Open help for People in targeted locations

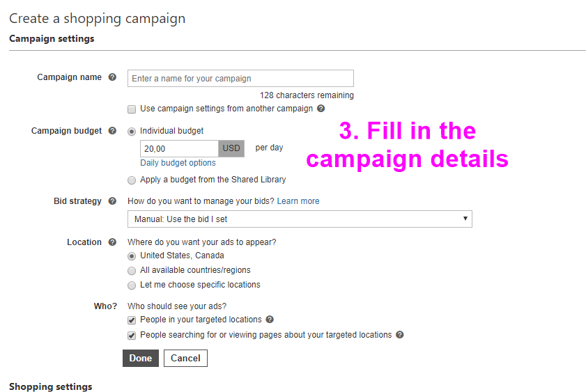(x=270, y=320)
